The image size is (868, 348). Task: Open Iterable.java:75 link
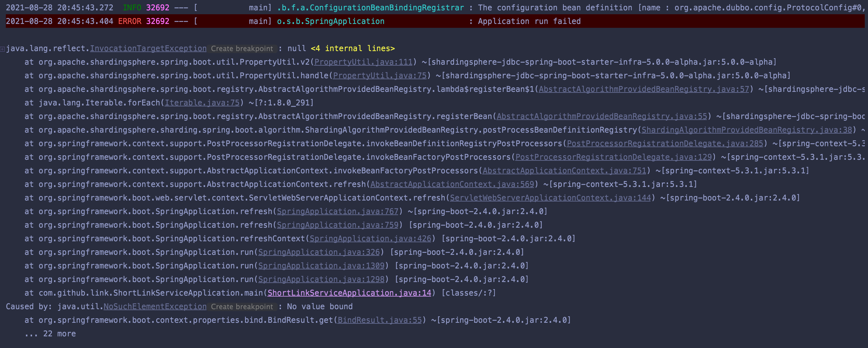(202, 103)
